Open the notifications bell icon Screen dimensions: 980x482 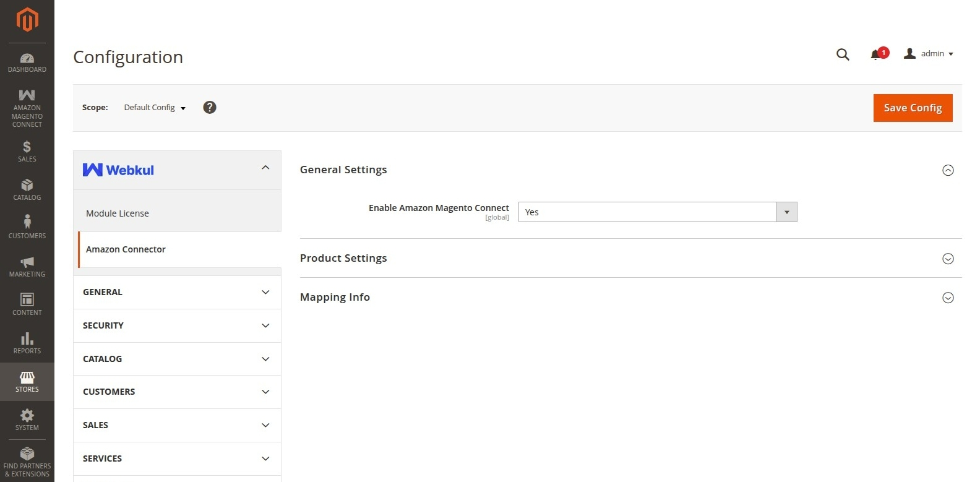pos(876,54)
